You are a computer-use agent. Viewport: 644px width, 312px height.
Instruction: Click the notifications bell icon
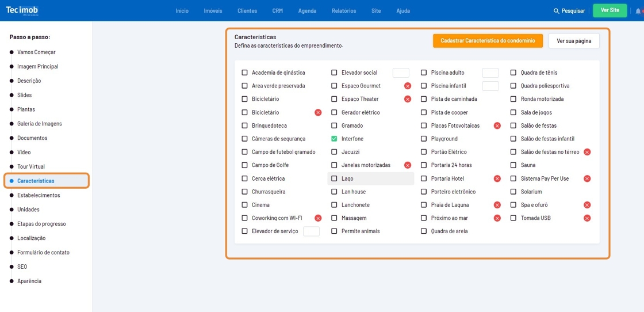pos(638,11)
